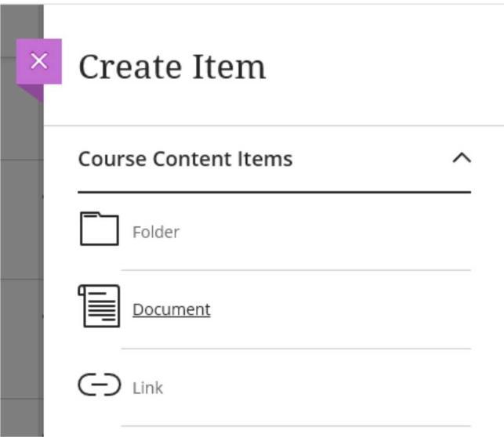Click blank header area right of Create Item

tap(384, 67)
